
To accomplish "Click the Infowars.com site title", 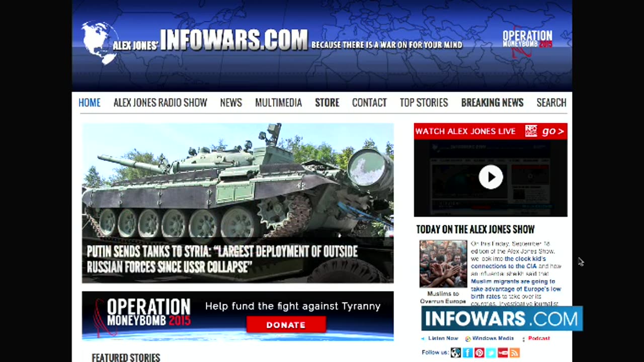I will (233, 40).
